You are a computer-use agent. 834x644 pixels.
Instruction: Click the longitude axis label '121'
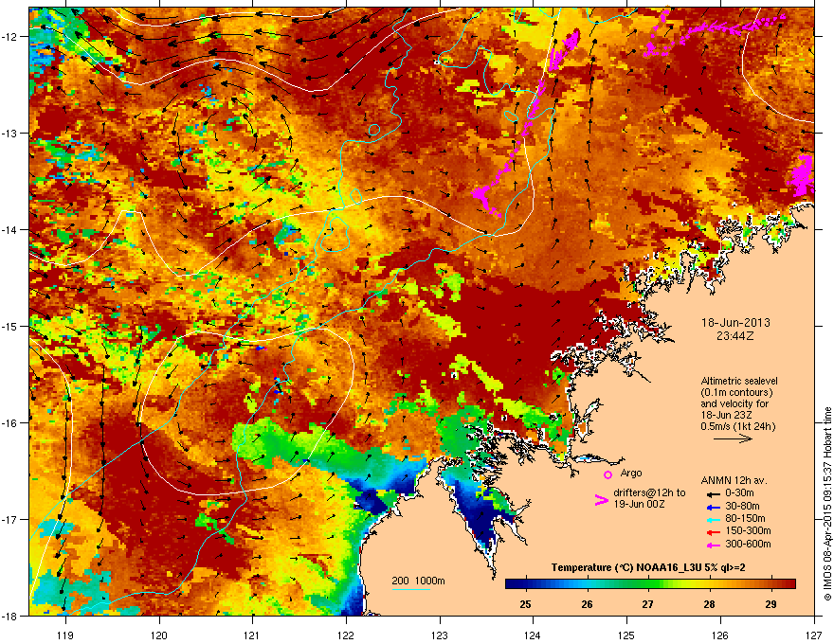(x=252, y=635)
